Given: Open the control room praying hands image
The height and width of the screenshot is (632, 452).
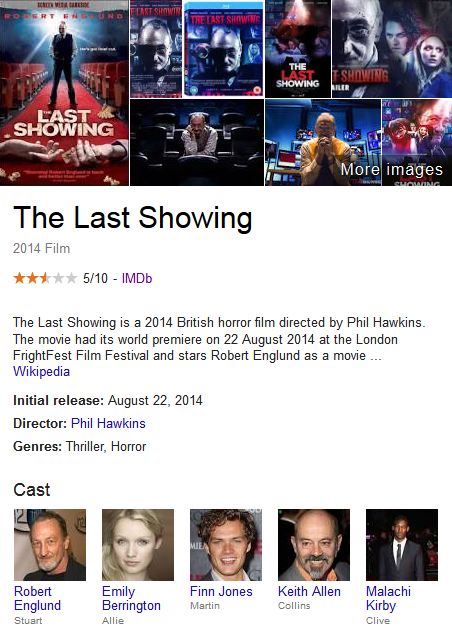Looking at the screenshot, I should [x=323, y=142].
